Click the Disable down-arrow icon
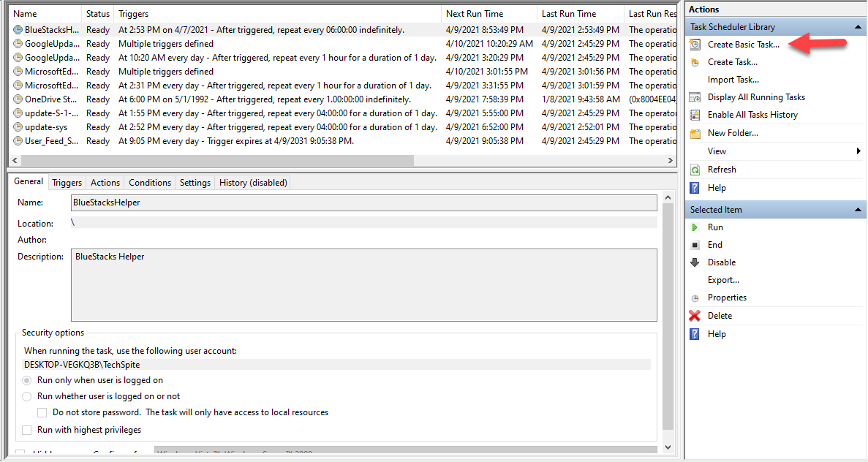The width and height of the screenshot is (868, 462). 695,262
